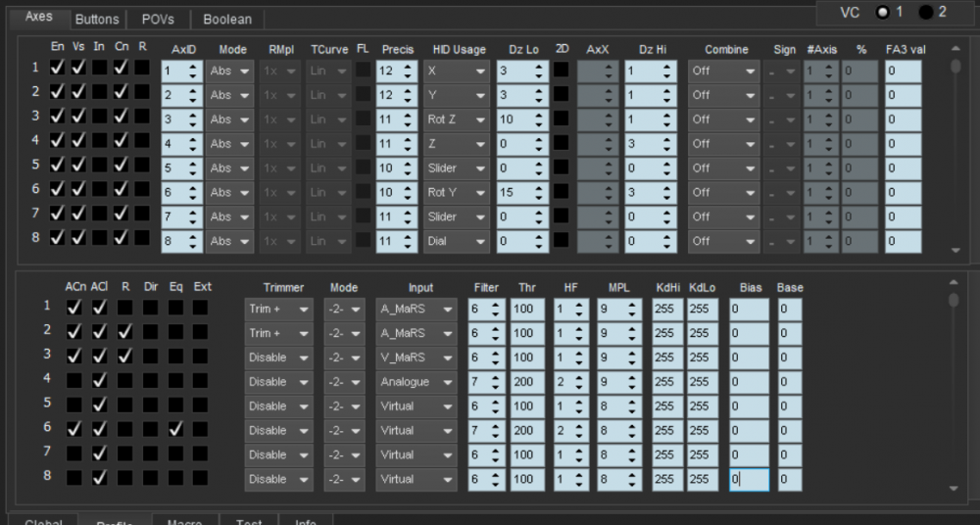Enable ACn checkbox in row 4

[x=74, y=380]
